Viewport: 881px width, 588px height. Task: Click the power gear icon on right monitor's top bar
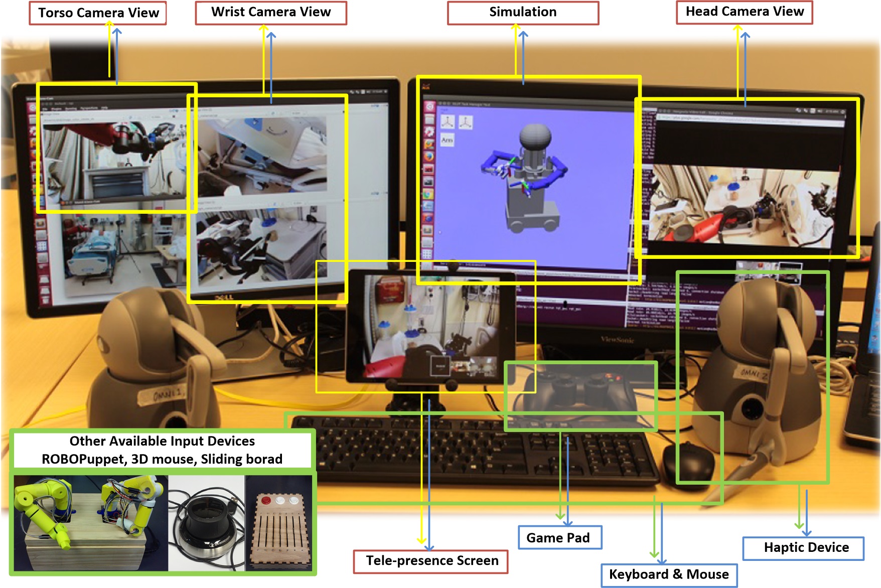842,112
